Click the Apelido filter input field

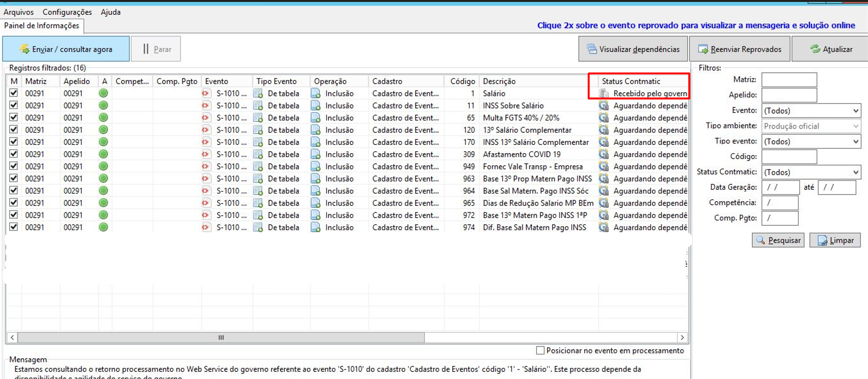pos(789,95)
